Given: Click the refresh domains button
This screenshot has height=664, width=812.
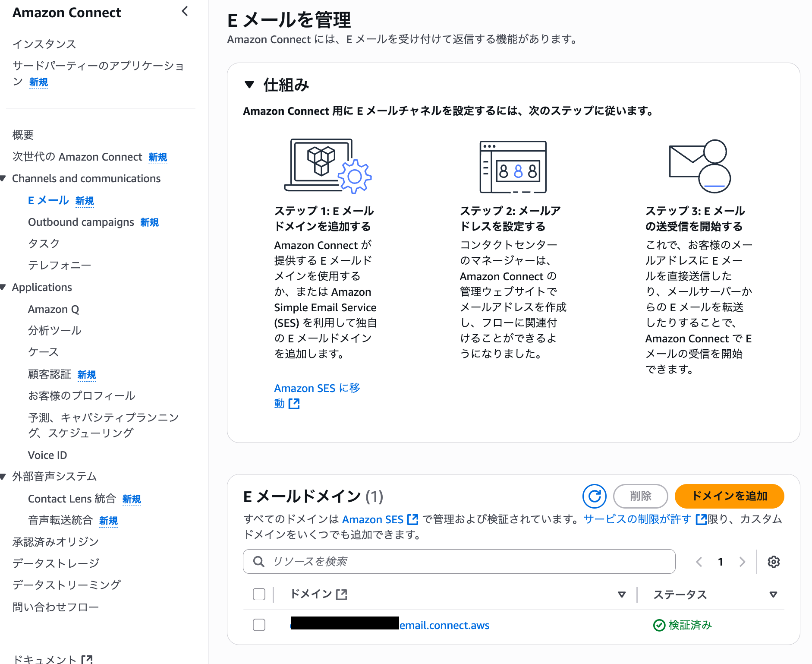Looking at the screenshot, I should (594, 496).
